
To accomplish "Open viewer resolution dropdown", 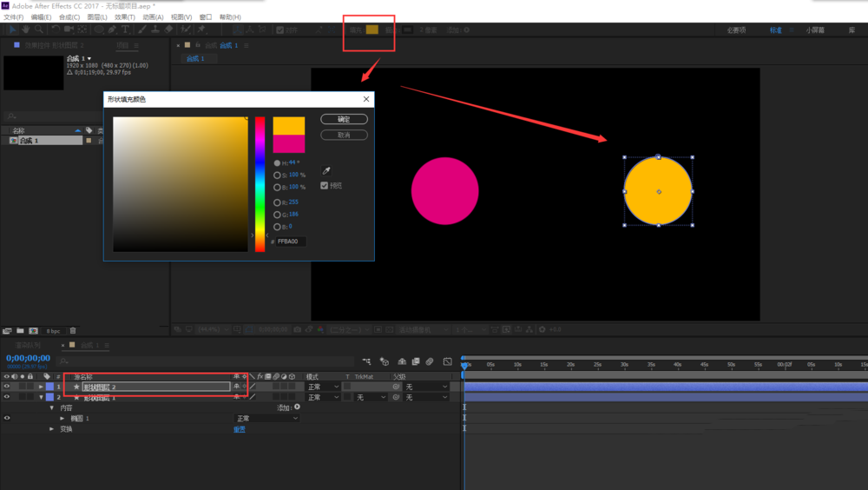I will pos(348,329).
